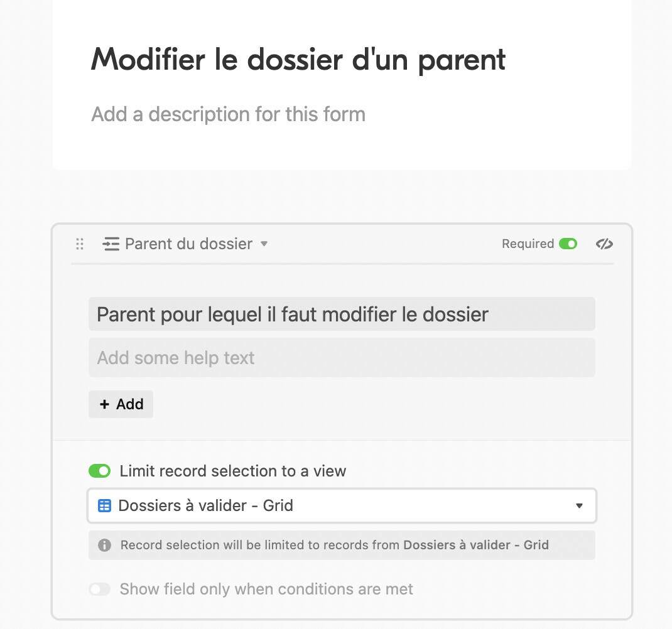Screen dimensions: 672x629
Task: Enable Show field only when conditions are met
Action: [x=99, y=589]
